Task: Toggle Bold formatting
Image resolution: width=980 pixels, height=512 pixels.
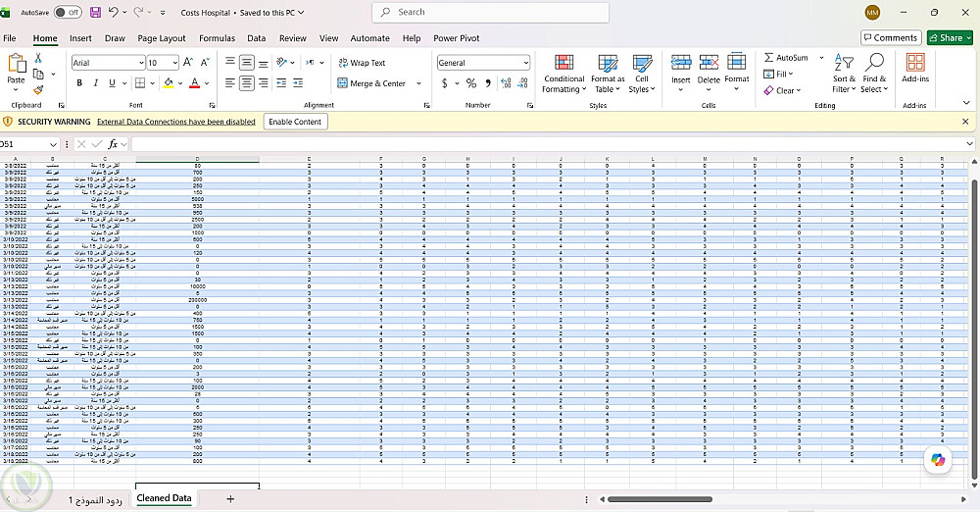Action: [79, 83]
